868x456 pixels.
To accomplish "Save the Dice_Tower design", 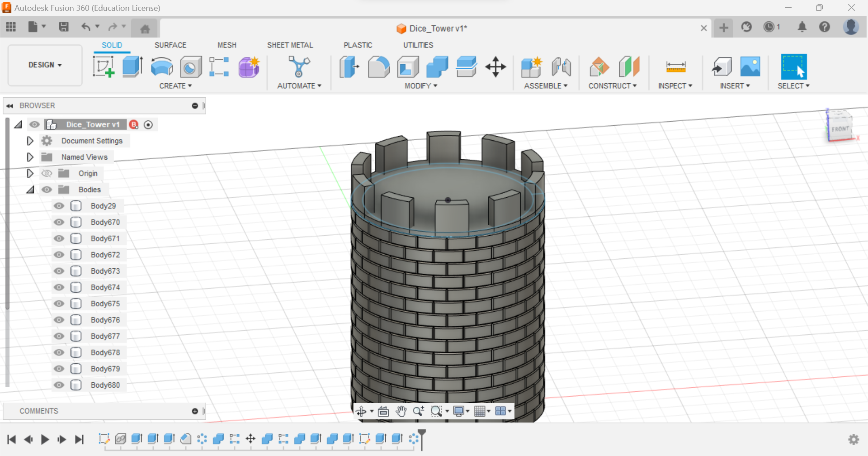I will [x=63, y=27].
